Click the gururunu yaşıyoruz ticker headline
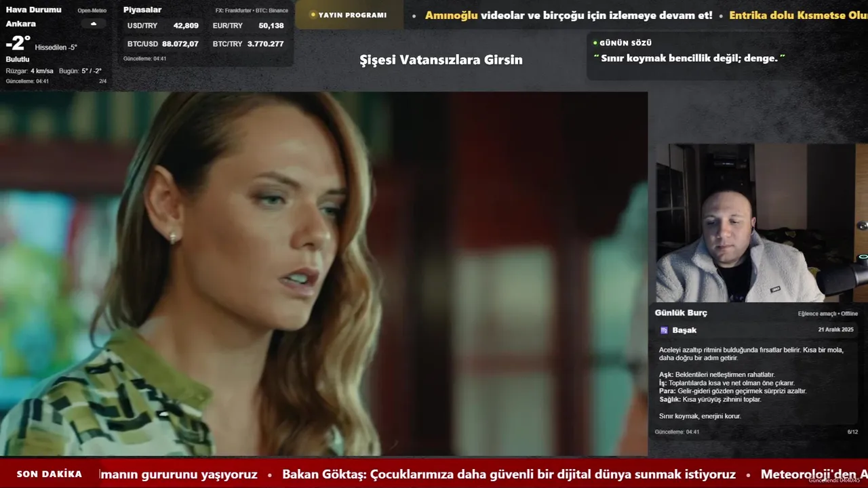The height and width of the screenshot is (488, 868). click(178, 474)
